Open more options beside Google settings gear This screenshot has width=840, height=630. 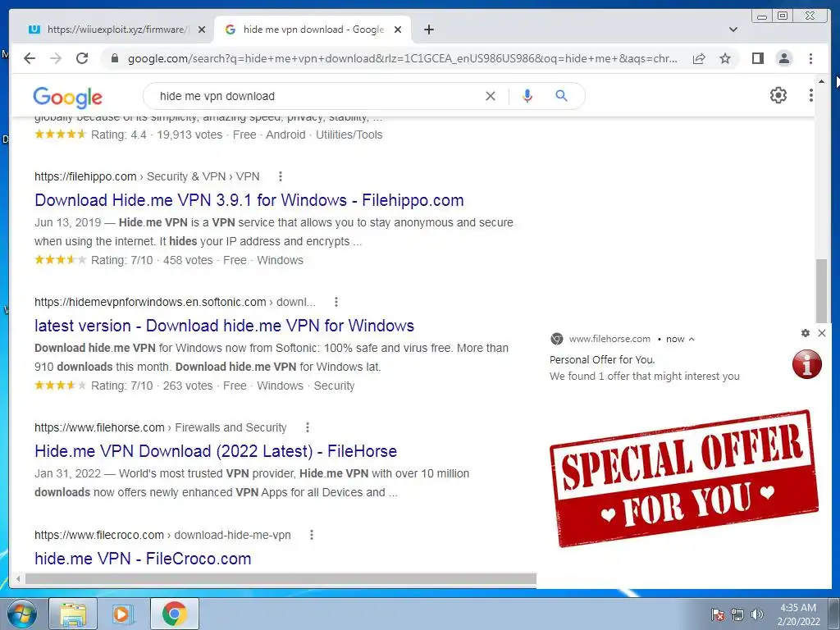[x=810, y=95]
